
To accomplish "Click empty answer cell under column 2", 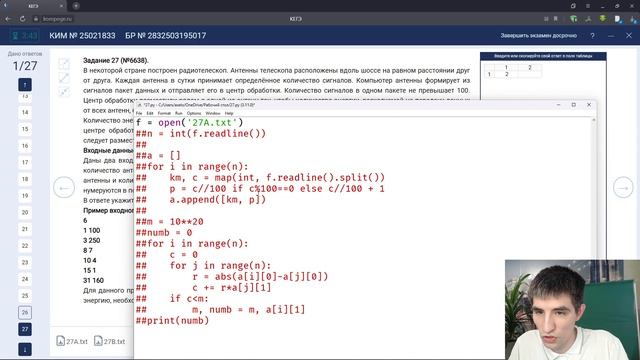I will tap(530, 74).
